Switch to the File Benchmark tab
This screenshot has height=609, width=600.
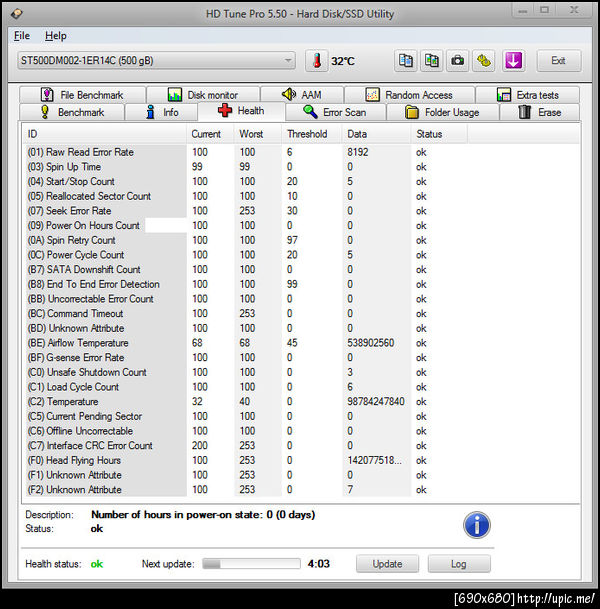(82, 95)
